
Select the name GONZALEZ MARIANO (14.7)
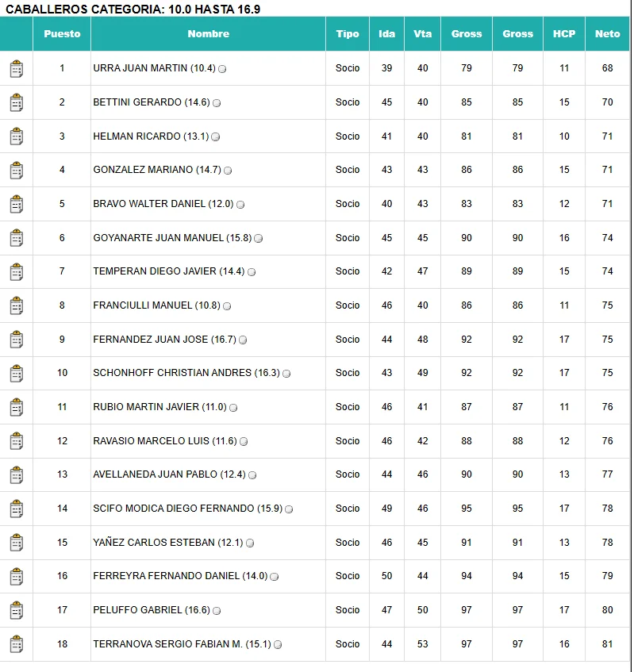pyautogui.click(x=157, y=170)
